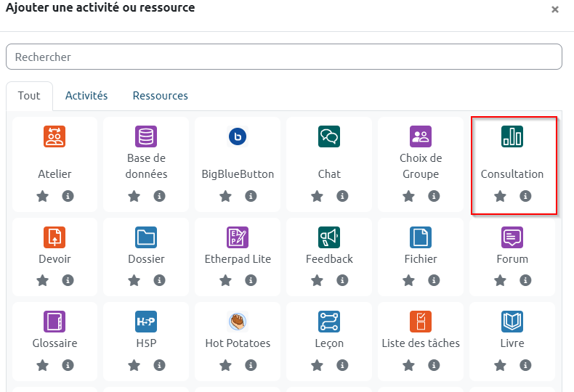This screenshot has height=392, width=574.
Task: Click the Etherpad Lite label
Action: tap(238, 259)
